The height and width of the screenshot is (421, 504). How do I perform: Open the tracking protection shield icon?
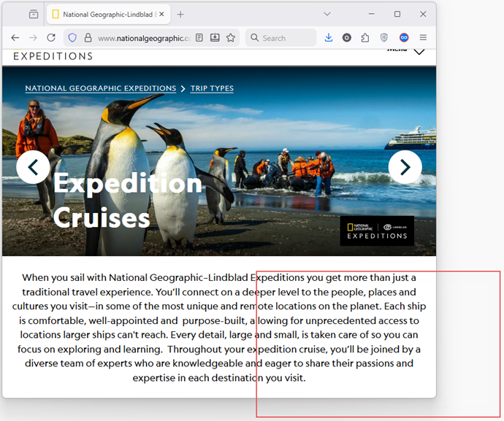pos(72,38)
